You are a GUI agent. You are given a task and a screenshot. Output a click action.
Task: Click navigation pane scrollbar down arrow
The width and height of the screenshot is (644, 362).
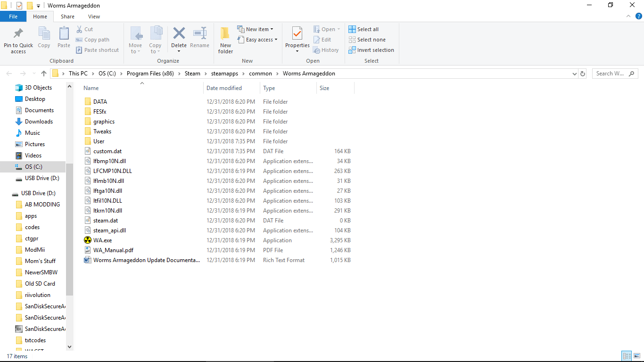70,347
